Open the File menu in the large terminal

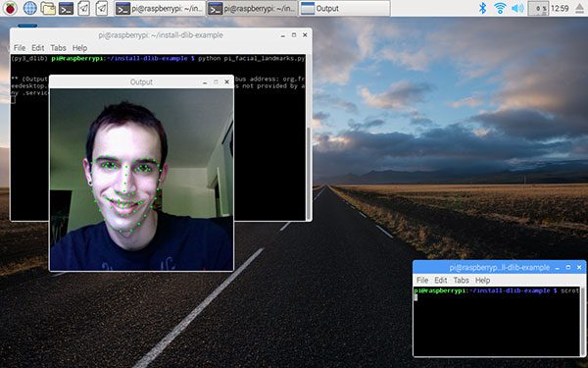pyautogui.click(x=20, y=48)
